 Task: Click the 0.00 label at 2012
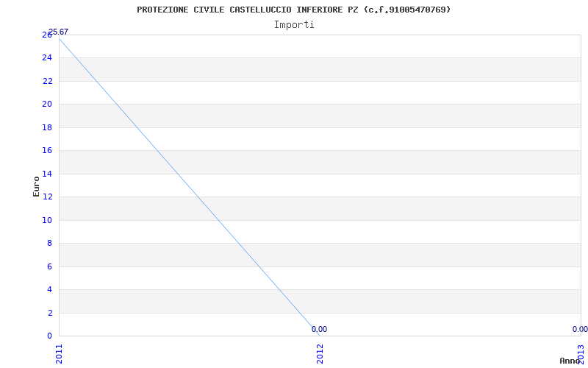tap(319, 329)
